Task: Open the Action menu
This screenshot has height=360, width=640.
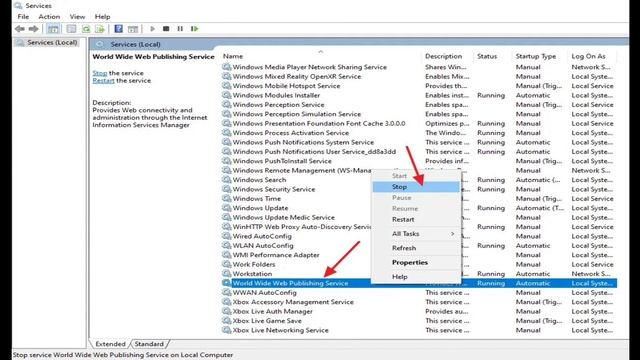Action: coord(49,17)
